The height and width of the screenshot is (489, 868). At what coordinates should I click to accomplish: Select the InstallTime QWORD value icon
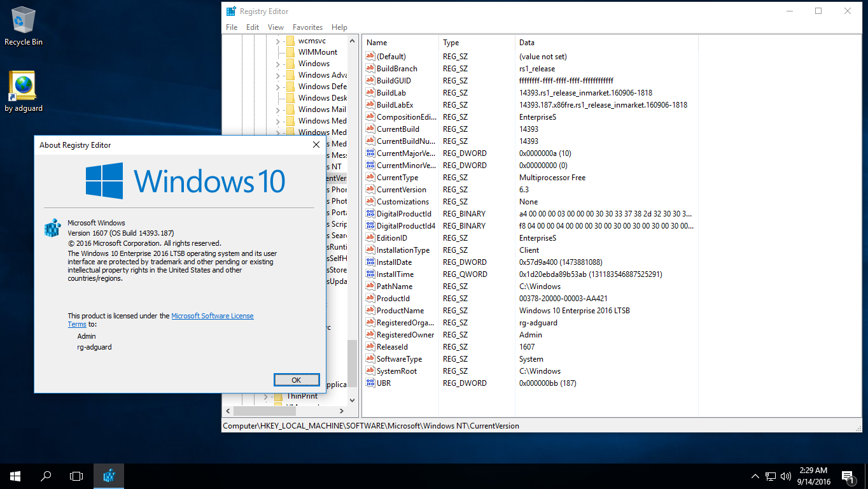coord(370,274)
